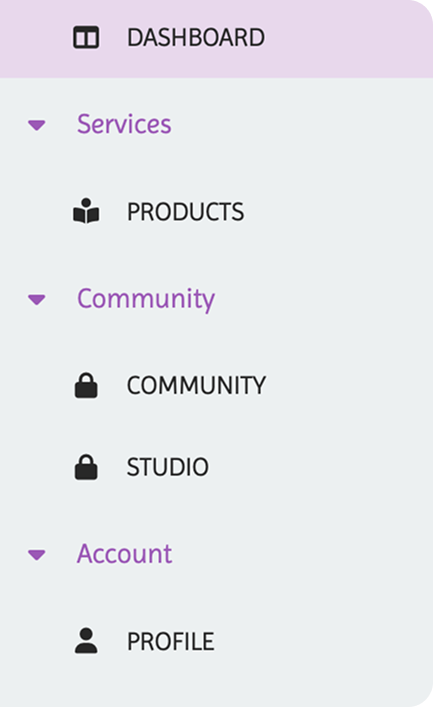Open the PRODUCTS menu item
The image size is (433, 707).
[x=185, y=211]
